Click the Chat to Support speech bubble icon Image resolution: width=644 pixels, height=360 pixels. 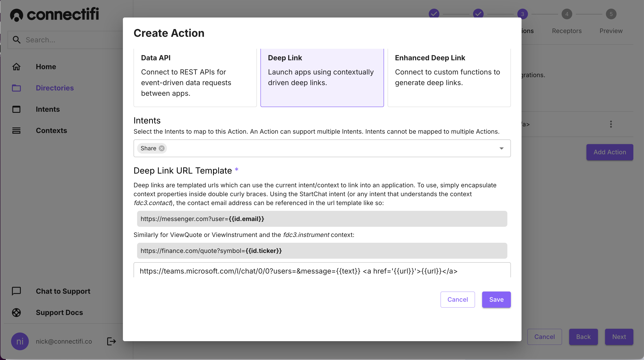pos(17,291)
